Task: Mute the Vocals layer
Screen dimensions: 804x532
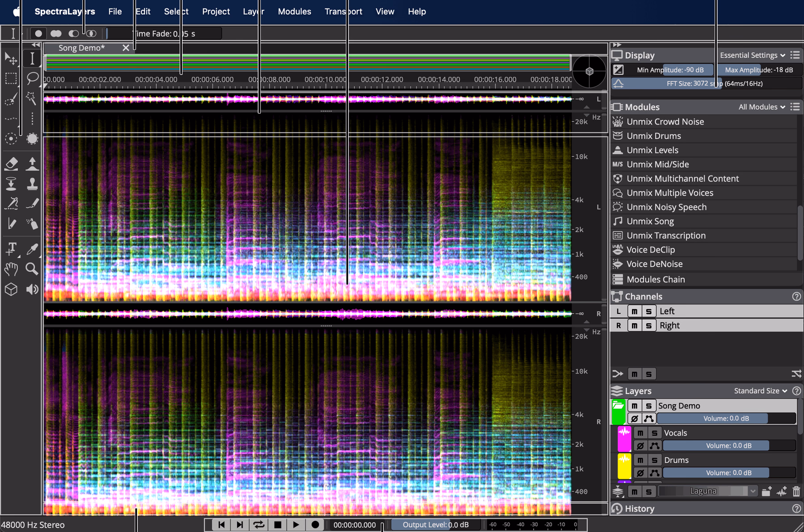Action: [x=640, y=433]
